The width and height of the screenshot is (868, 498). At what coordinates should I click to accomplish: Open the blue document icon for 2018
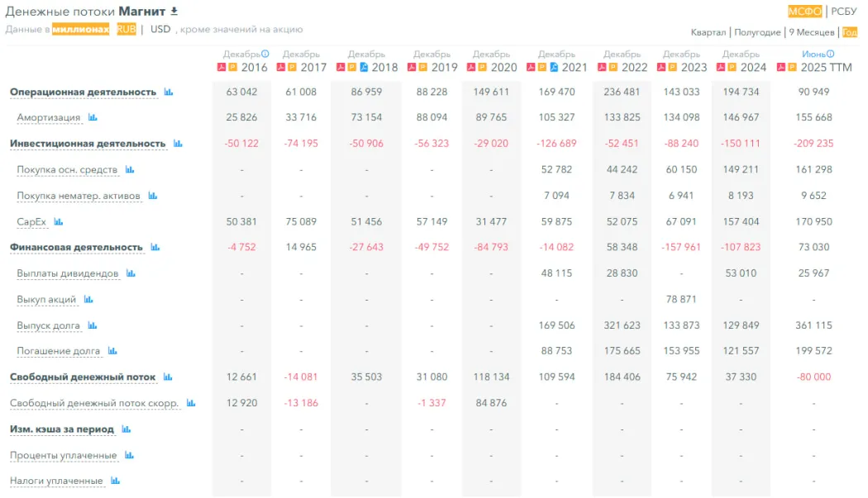[364, 68]
